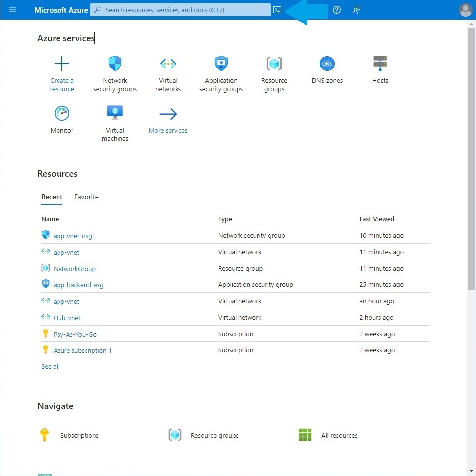The height and width of the screenshot is (476, 476).
Task: Open All resources under Navigate
Action: click(339, 435)
